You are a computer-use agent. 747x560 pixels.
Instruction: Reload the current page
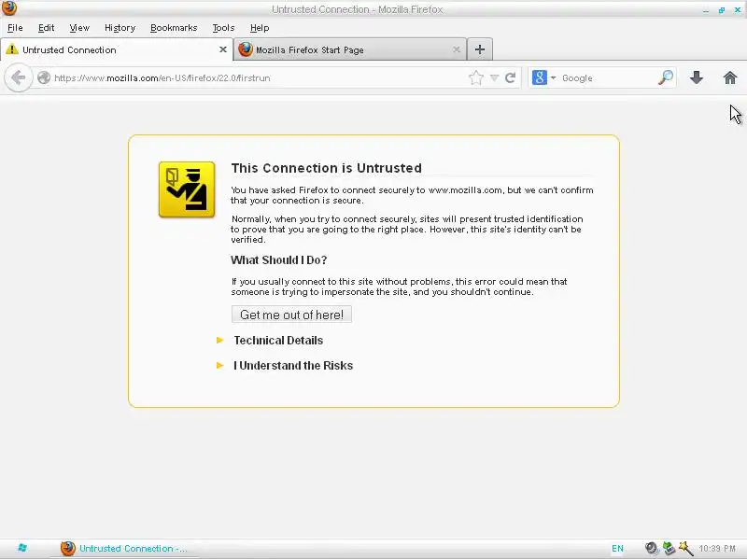tap(510, 77)
